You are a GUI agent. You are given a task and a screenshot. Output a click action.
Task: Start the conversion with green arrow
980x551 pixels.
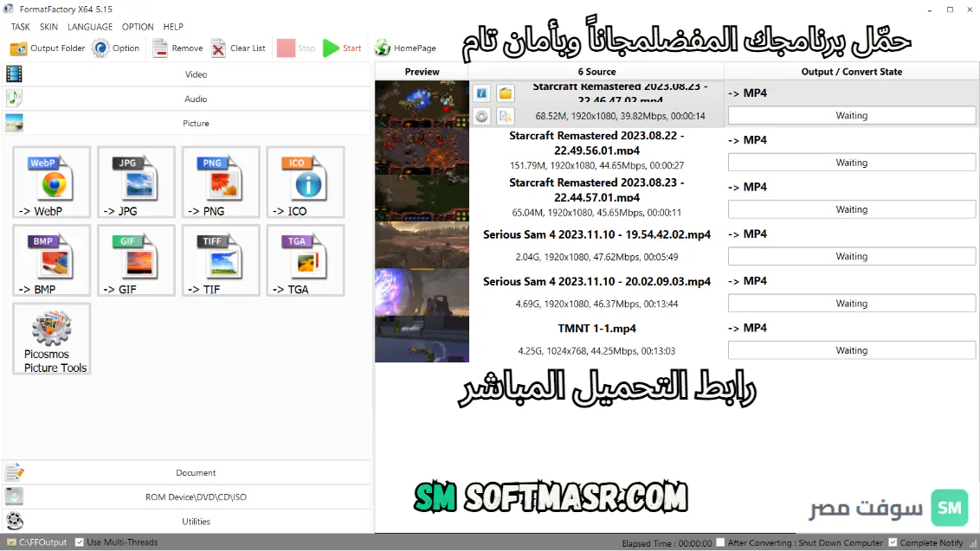[x=342, y=48]
